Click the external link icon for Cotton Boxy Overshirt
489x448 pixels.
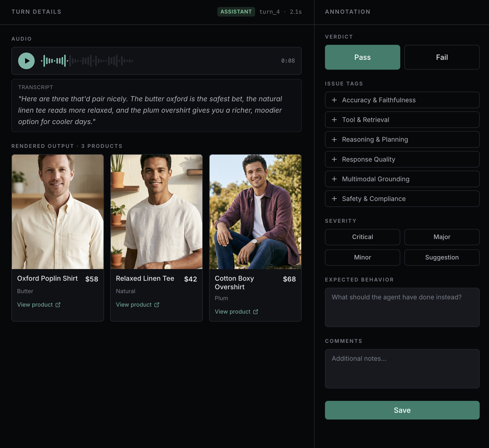tap(256, 312)
